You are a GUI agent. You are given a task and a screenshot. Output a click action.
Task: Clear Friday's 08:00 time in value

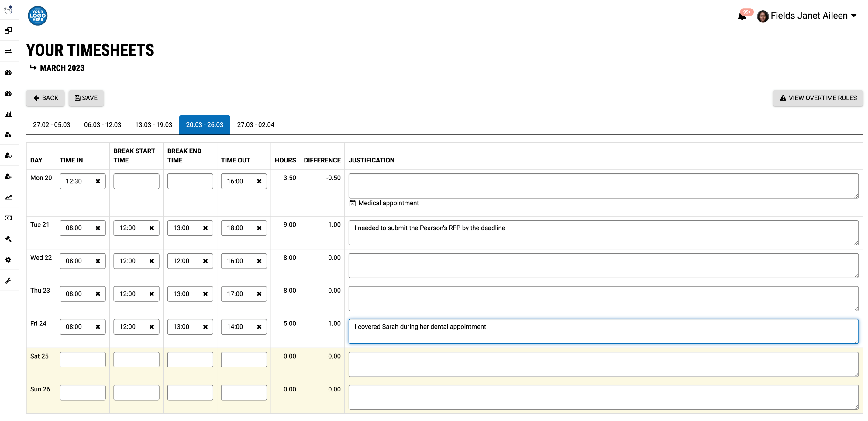98,327
